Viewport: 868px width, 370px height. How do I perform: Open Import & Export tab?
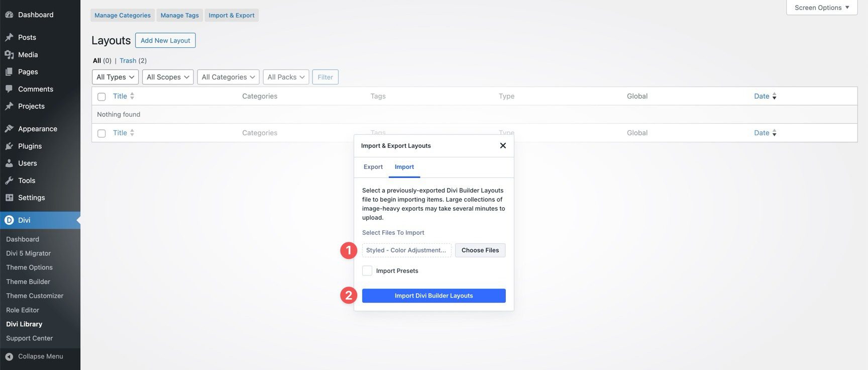pyautogui.click(x=232, y=15)
